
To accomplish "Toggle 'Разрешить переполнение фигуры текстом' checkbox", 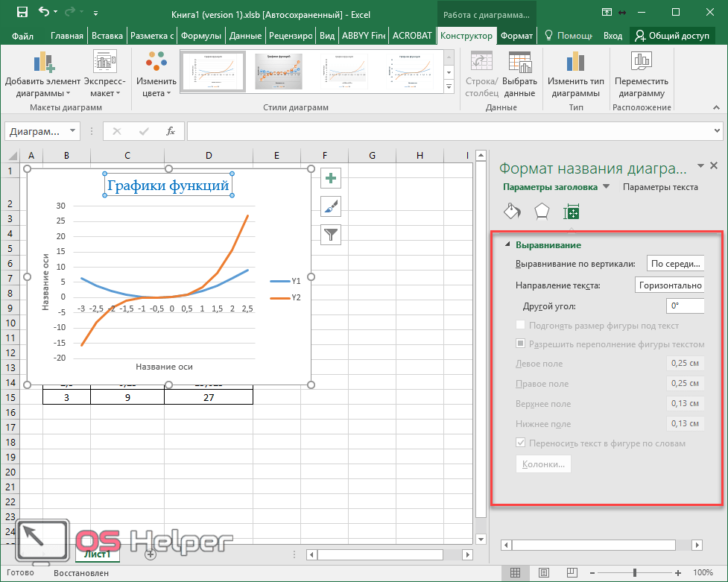I will [521, 344].
